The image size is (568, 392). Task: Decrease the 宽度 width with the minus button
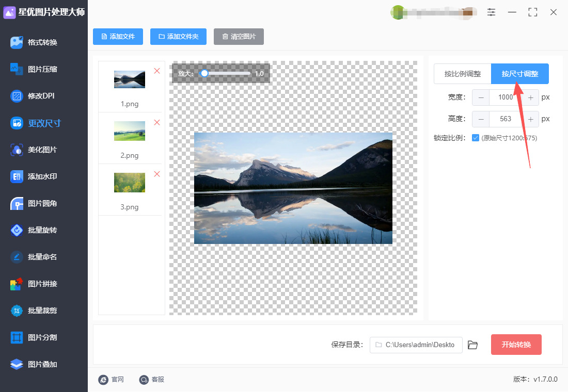[x=481, y=97]
